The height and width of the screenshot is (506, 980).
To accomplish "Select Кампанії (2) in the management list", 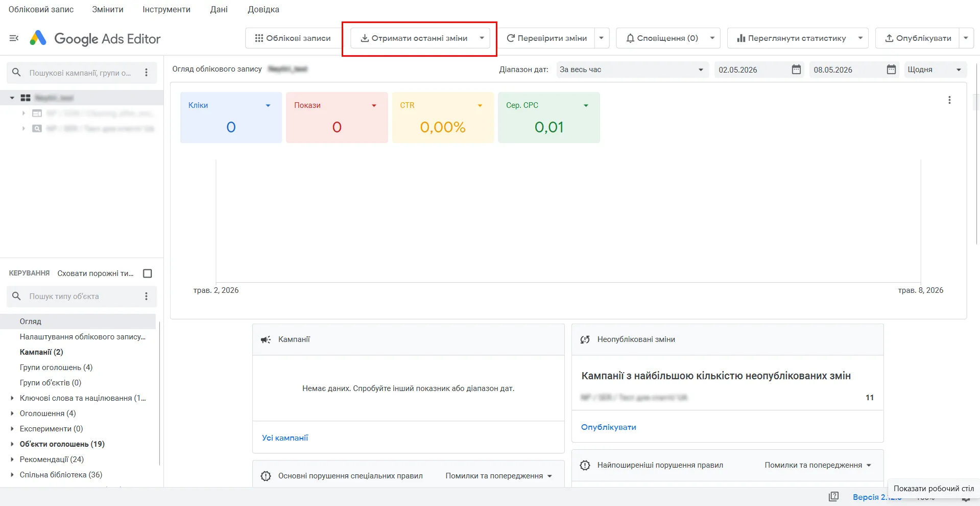I will [41, 352].
